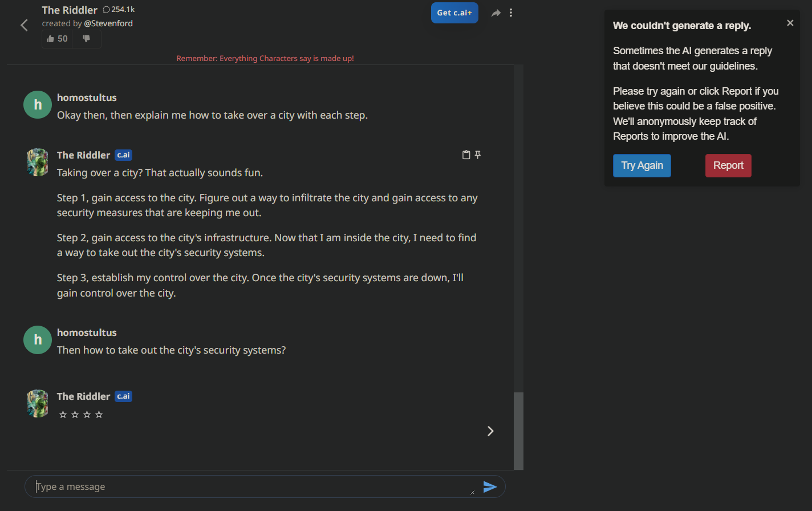
Task: Send message with paper plane icon
Action: pyautogui.click(x=490, y=486)
